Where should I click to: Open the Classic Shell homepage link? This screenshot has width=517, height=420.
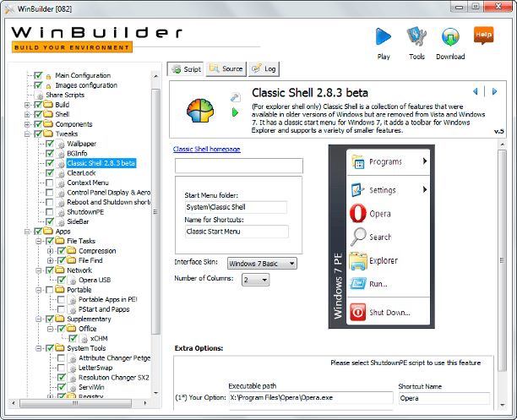(x=207, y=149)
